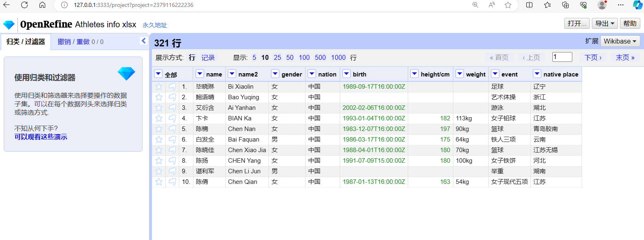Star row 7 for Chen Xiao Jia
This screenshot has height=240, width=644.
(159, 150)
